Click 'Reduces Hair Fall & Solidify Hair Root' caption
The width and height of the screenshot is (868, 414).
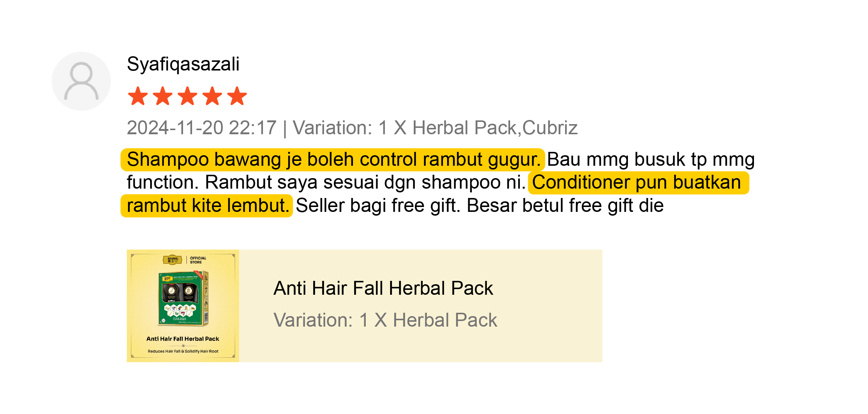pyautogui.click(x=183, y=351)
